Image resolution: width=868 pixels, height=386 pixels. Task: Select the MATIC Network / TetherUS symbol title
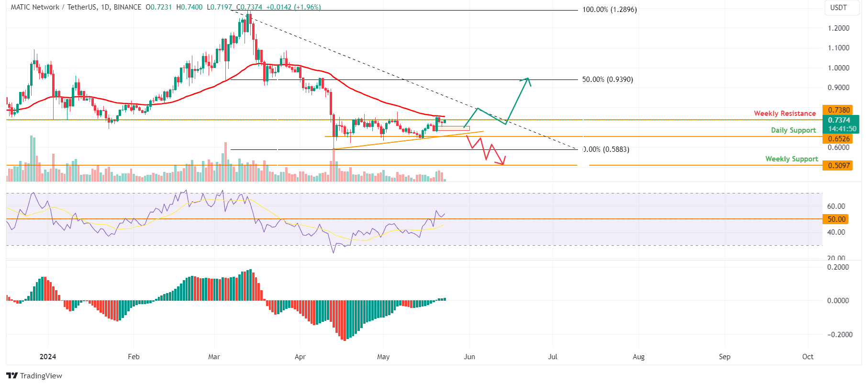(54, 7)
